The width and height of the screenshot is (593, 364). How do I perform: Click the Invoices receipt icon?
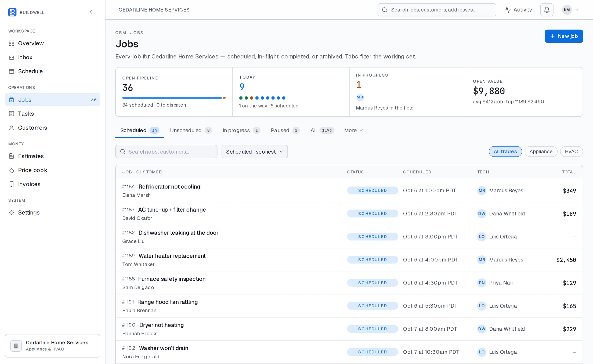click(12, 184)
